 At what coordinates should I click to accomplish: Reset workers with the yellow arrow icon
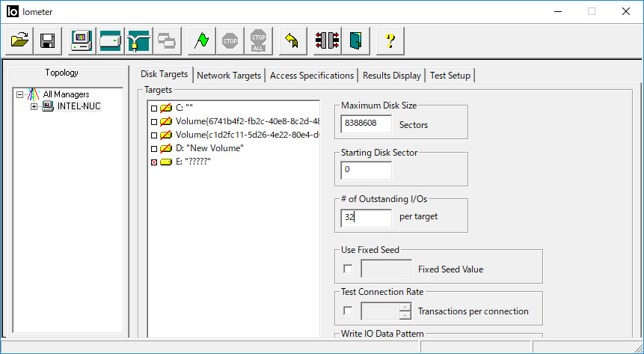pyautogui.click(x=292, y=41)
